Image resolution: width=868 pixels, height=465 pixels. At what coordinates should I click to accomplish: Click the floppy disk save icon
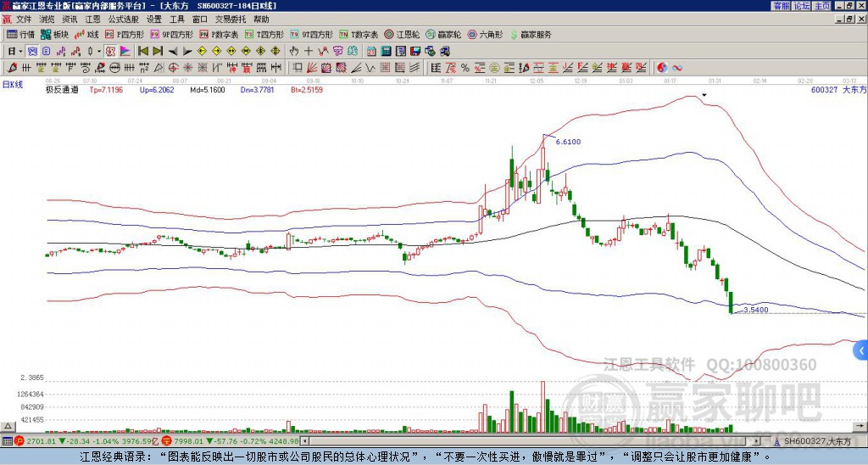pyautogui.click(x=415, y=52)
